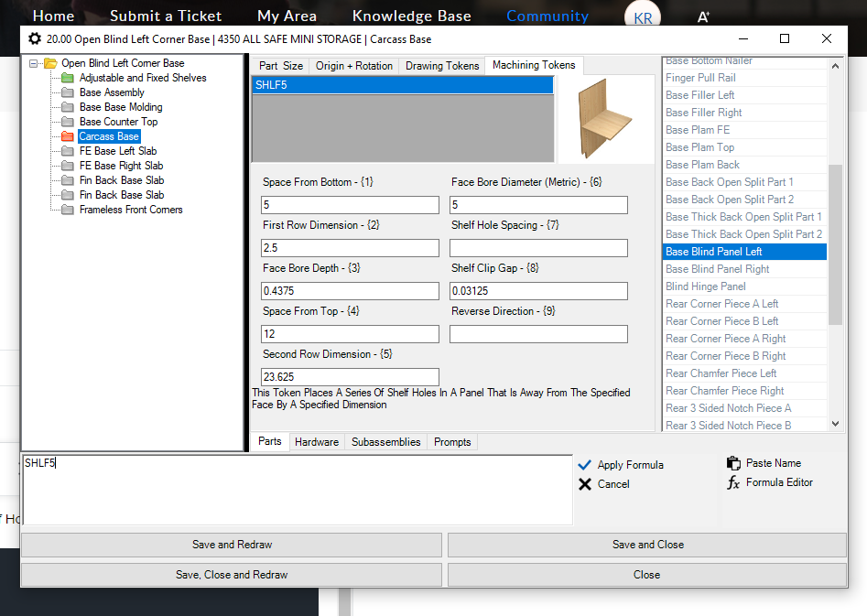867x616 pixels.
Task: Select Rear Chamfer Piece Right part
Action: click(744, 391)
